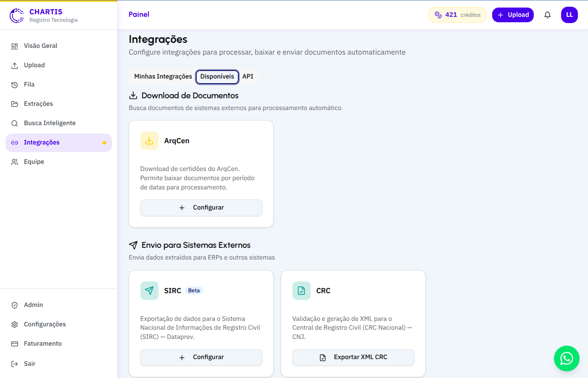Configure the ArqCen integration
The height and width of the screenshot is (378, 588).
tap(201, 208)
